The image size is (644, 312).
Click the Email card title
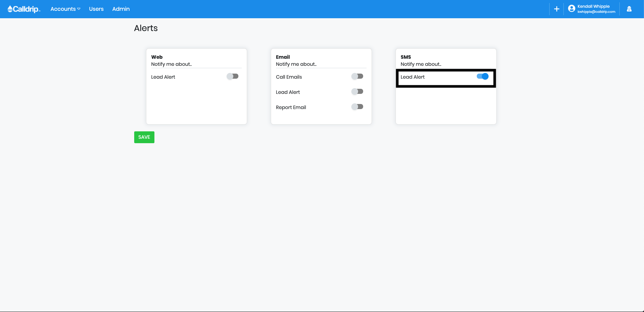pos(283,57)
